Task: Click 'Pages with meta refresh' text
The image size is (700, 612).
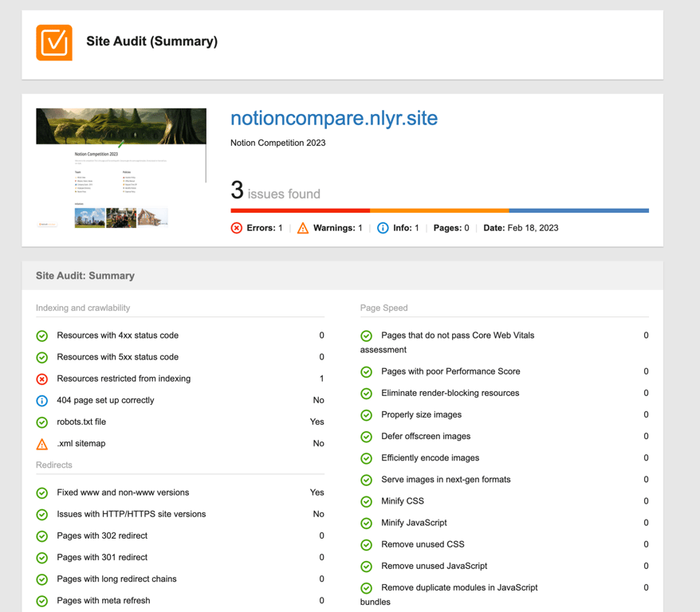Action: 103,601
